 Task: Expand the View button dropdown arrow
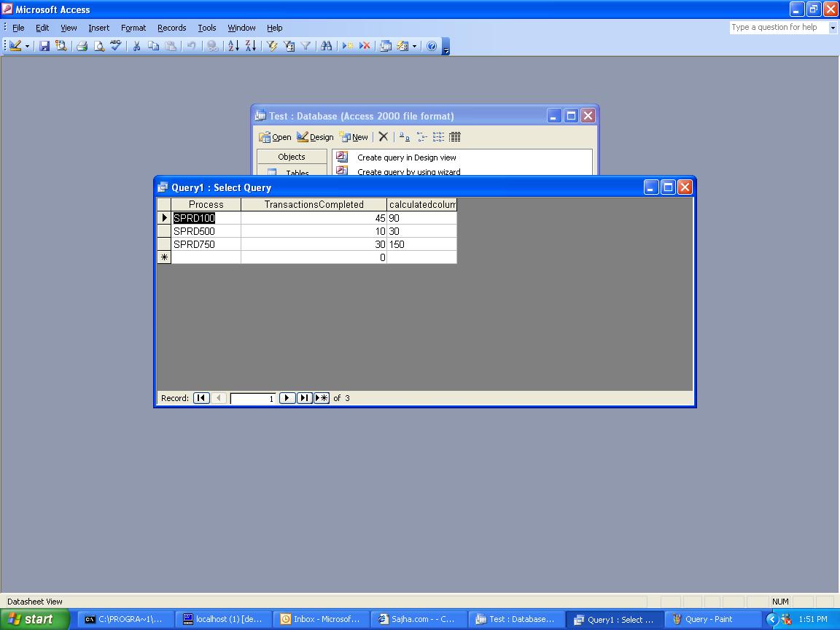point(28,46)
